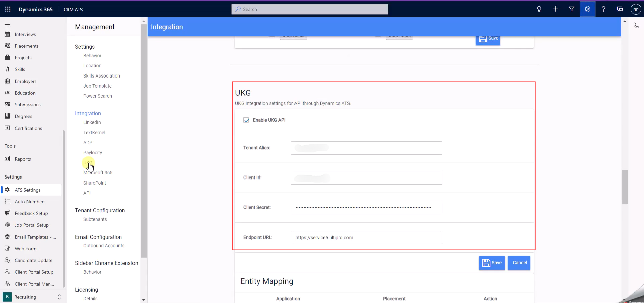Select the SharePoint integration link
The image size is (644, 303).
[95, 183]
